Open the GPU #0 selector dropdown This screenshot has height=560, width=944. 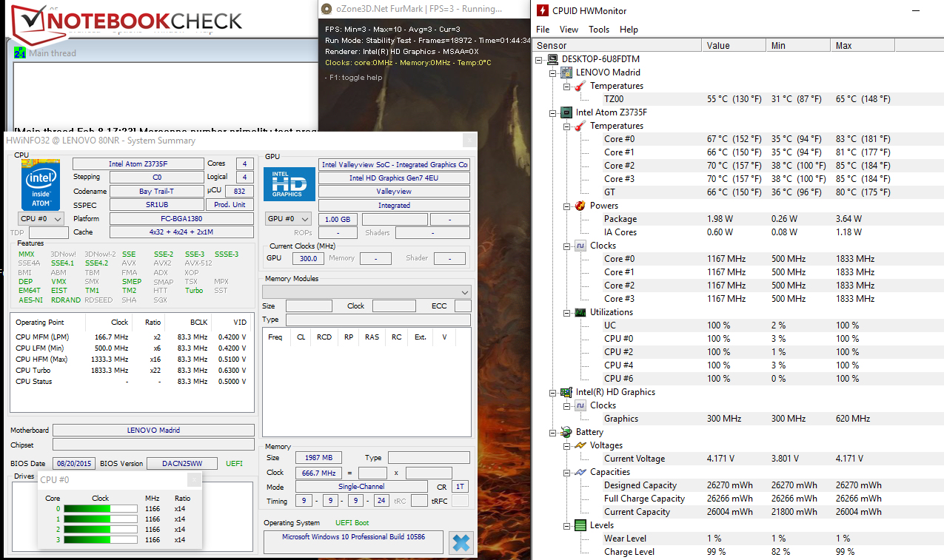289,219
